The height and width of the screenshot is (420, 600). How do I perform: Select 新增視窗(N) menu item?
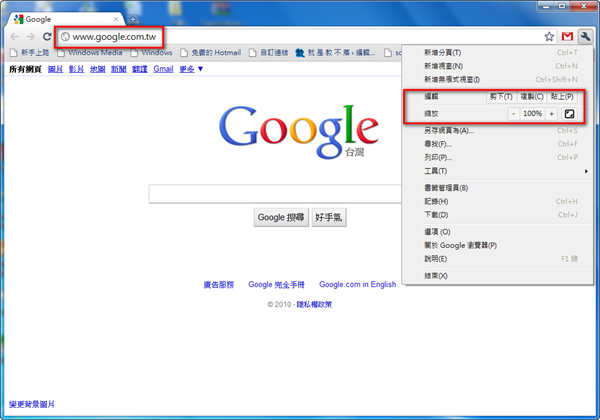(498, 66)
